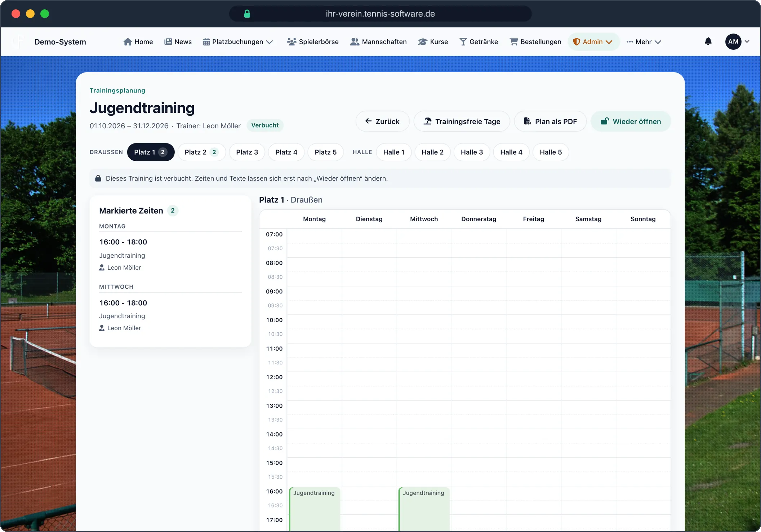The width and height of the screenshot is (761, 532).
Task: Click the Home house icon
Action: pyautogui.click(x=128, y=42)
